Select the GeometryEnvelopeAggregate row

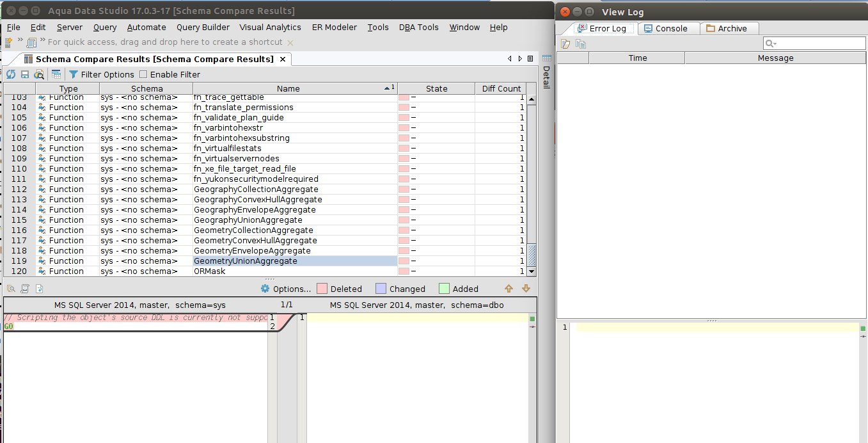[264, 251]
